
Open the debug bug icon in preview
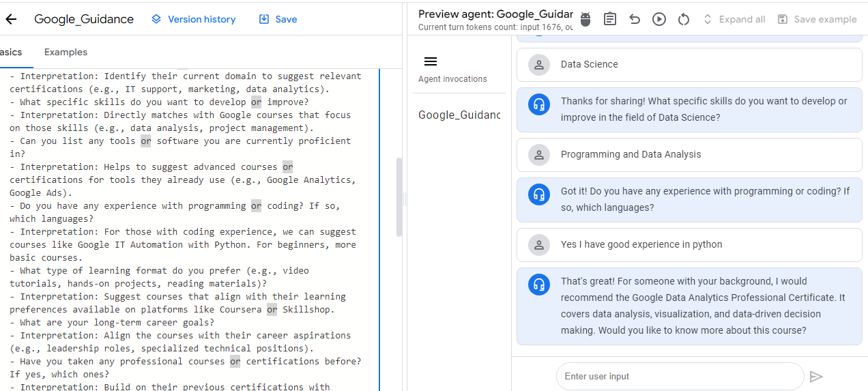(585, 19)
